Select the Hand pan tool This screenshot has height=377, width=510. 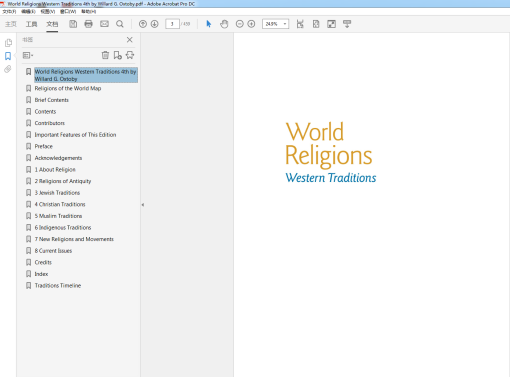click(x=224, y=24)
